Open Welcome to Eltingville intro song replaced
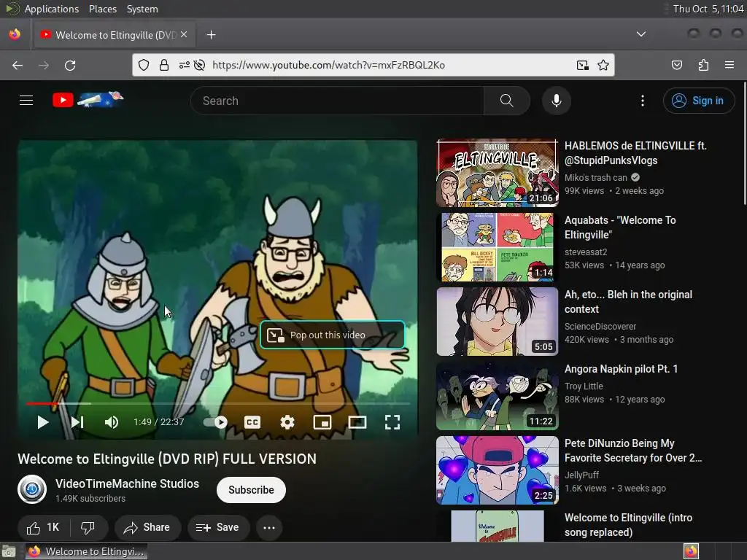This screenshot has width=747, height=560. tap(628, 525)
